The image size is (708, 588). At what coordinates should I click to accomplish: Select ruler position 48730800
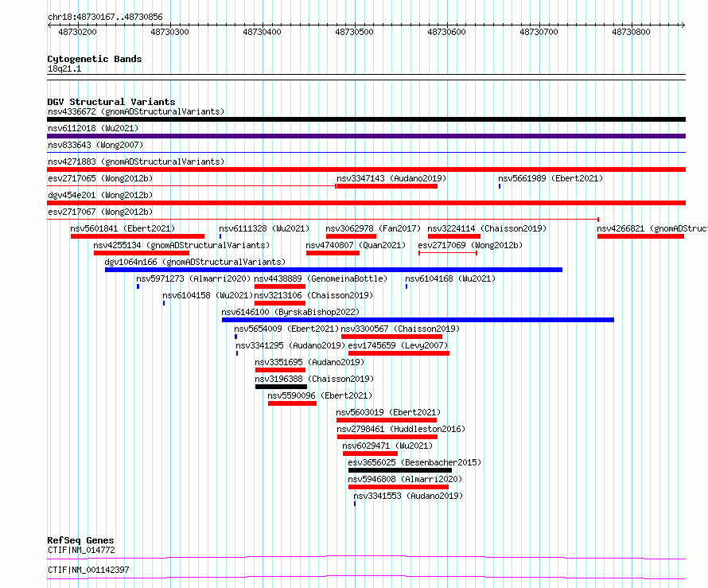pos(632,32)
